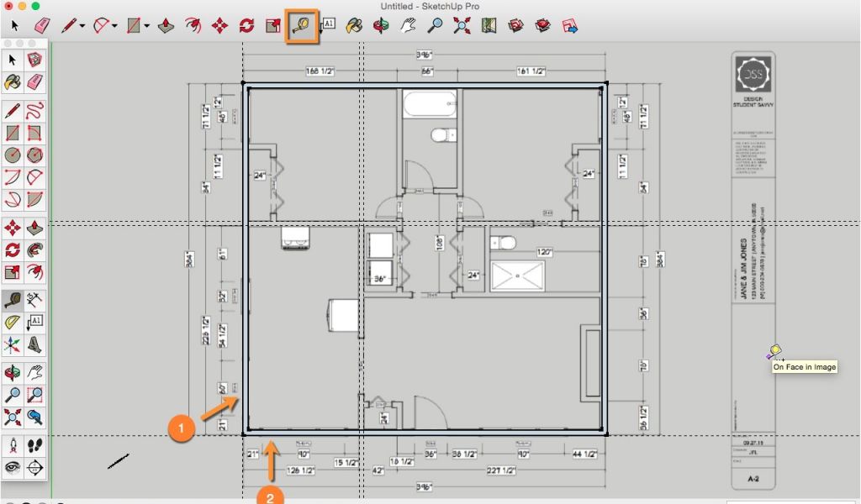Activate the Section Plane tool
861x504 pixels.
34,468
